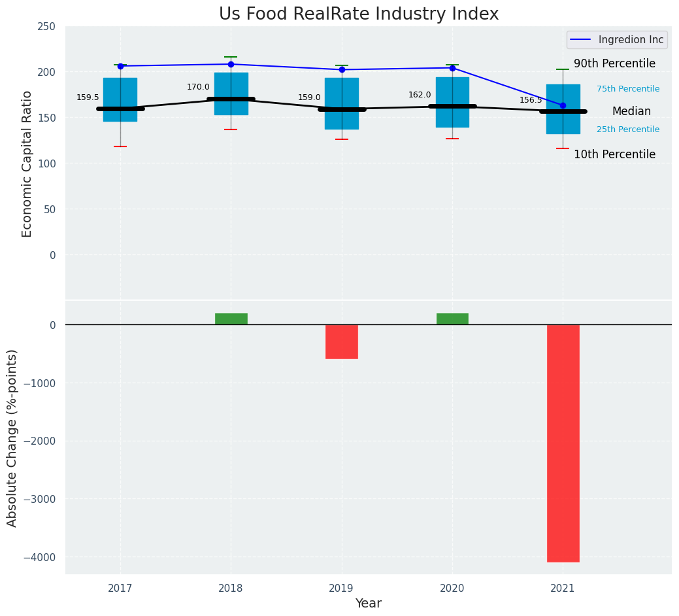Click the green 2020 change bar
Image resolution: width=679 pixels, height=616 pixels.
(x=452, y=318)
